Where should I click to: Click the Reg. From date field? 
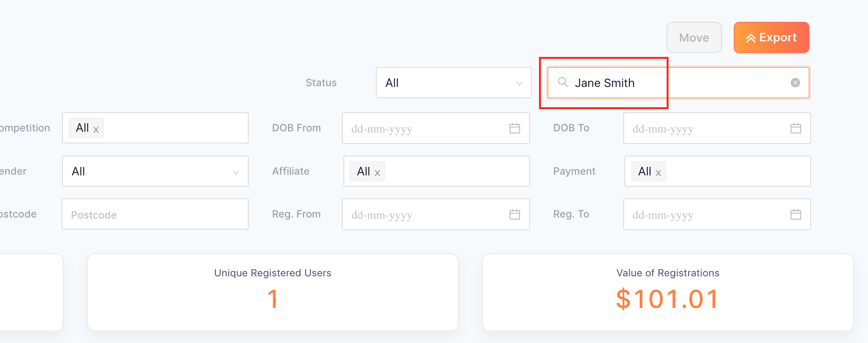coord(436,214)
